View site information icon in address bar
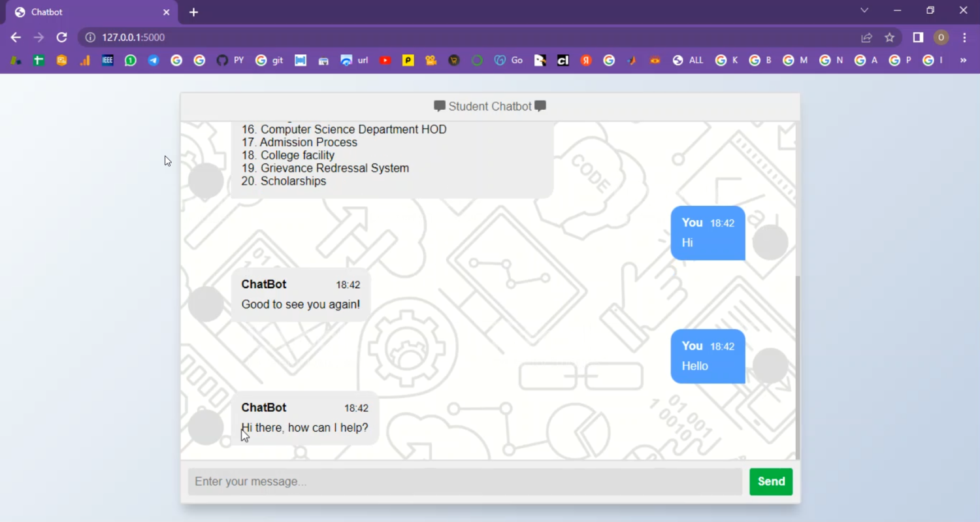This screenshot has width=980, height=522. (90, 37)
